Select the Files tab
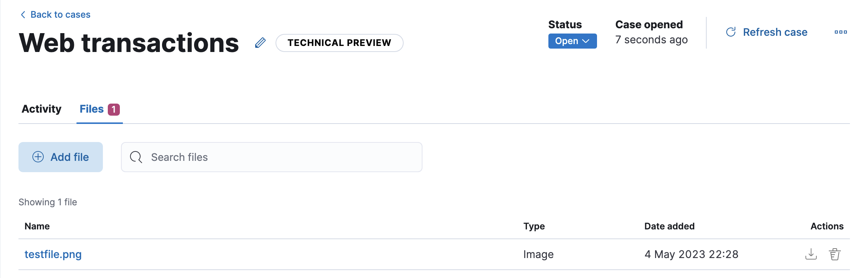Viewport: 868px width, 278px height. [92, 109]
